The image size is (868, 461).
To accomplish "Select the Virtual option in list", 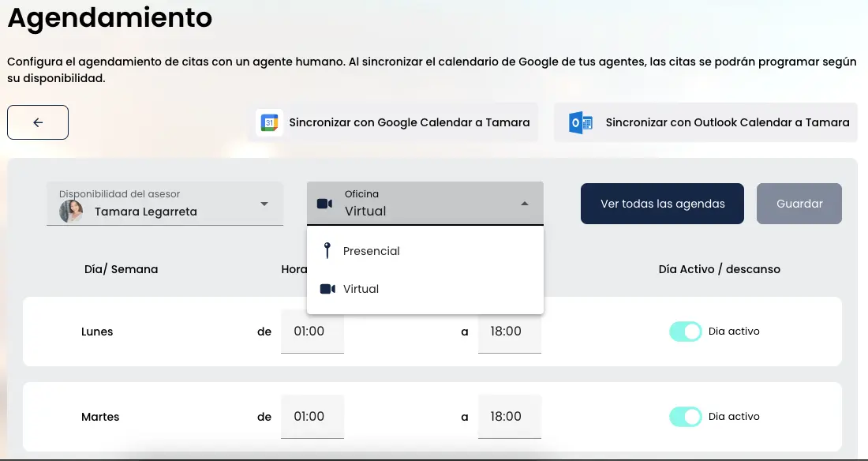I will click(425, 289).
